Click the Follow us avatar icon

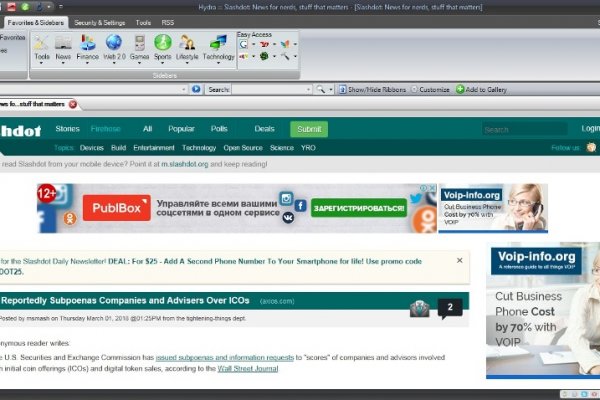click(x=591, y=148)
